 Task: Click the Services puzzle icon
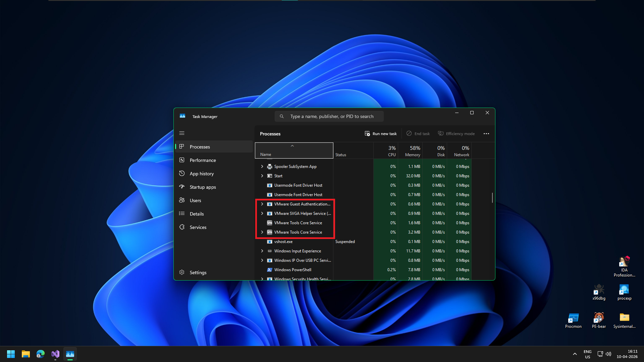[182, 227]
